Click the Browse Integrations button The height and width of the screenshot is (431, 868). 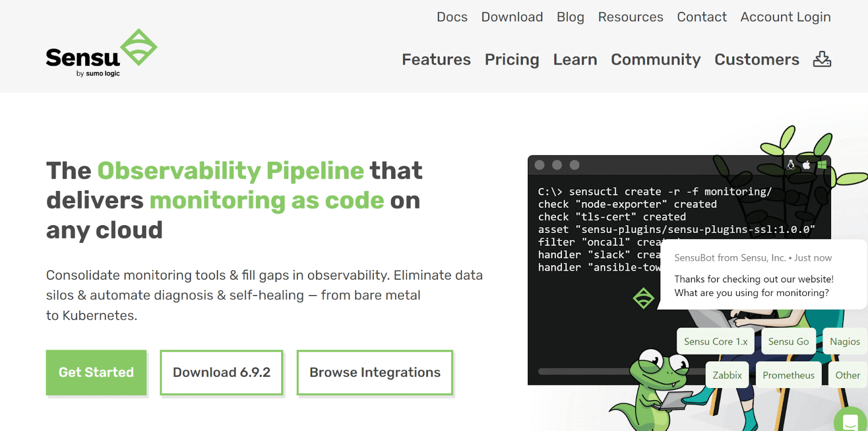tap(375, 372)
